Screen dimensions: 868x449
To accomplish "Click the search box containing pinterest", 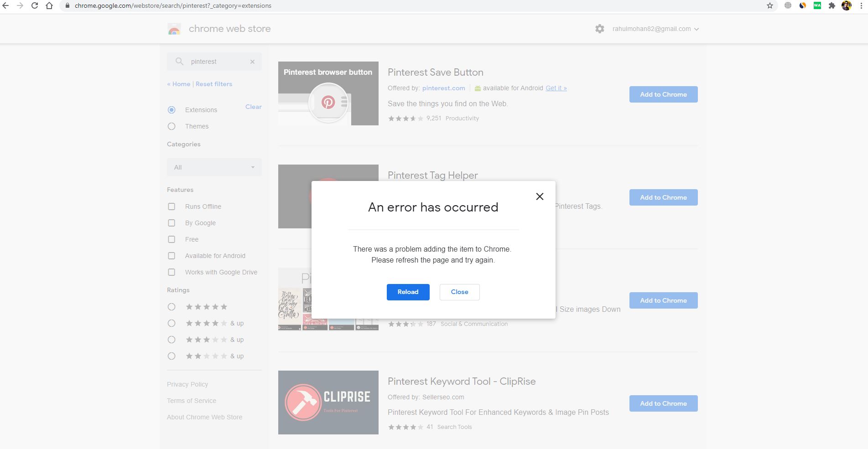I will click(x=214, y=62).
